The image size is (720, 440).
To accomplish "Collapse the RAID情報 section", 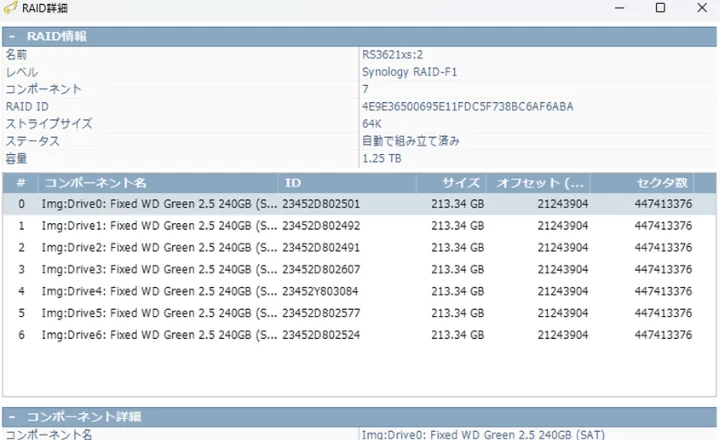I will [x=12, y=37].
